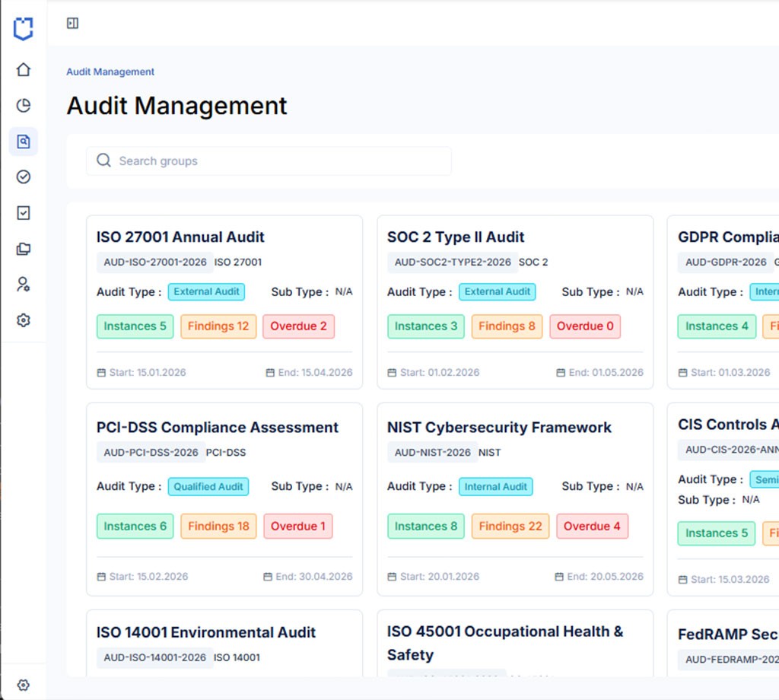Click the magnifier icon in search box
This screenshot has height=700, width=779.
click(x=103, y=161)
